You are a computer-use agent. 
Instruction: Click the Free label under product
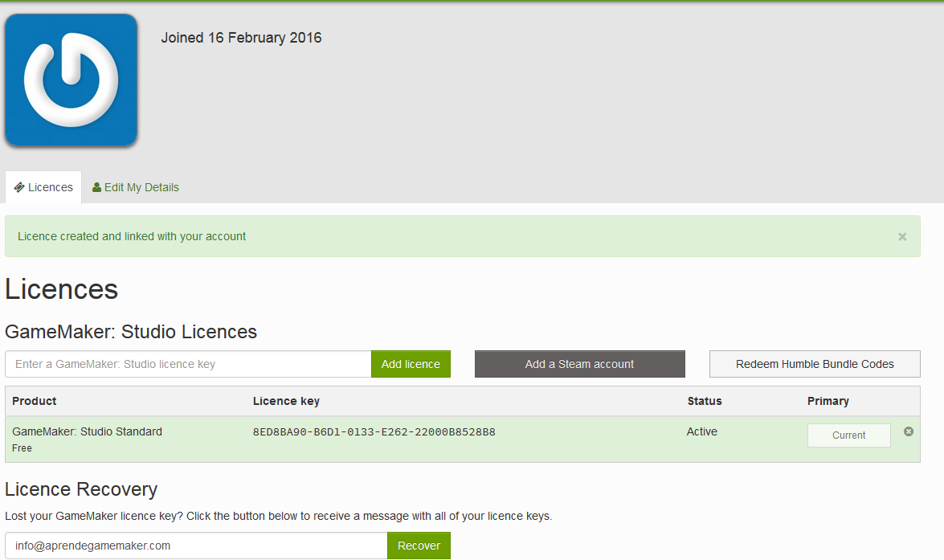point(22,448)
